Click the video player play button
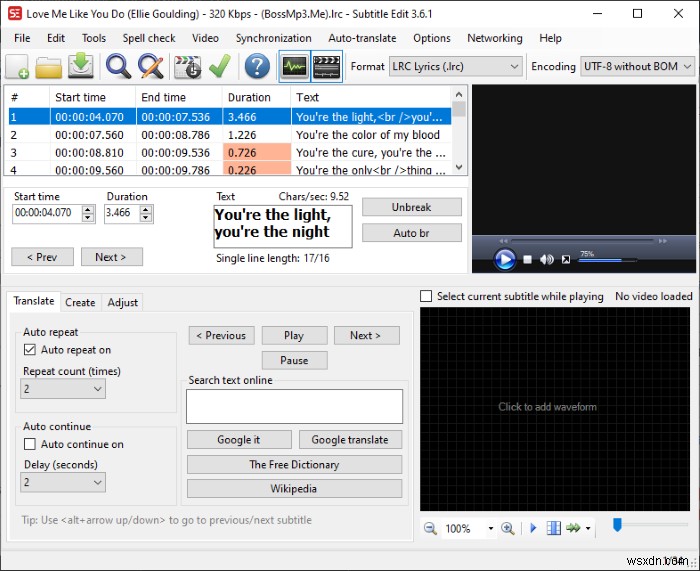Image resolution: width=700 pixels, height=571 pixels. pos(505,259)
